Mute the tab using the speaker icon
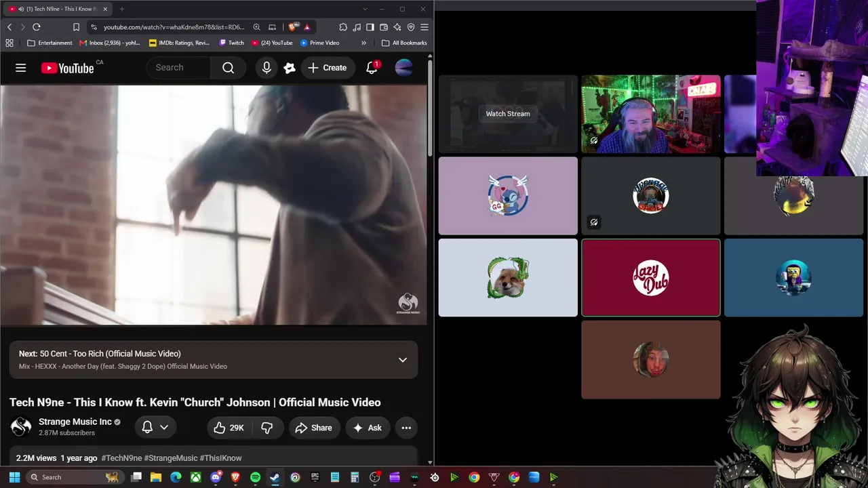The image size is (868, 488). [21, 9]
